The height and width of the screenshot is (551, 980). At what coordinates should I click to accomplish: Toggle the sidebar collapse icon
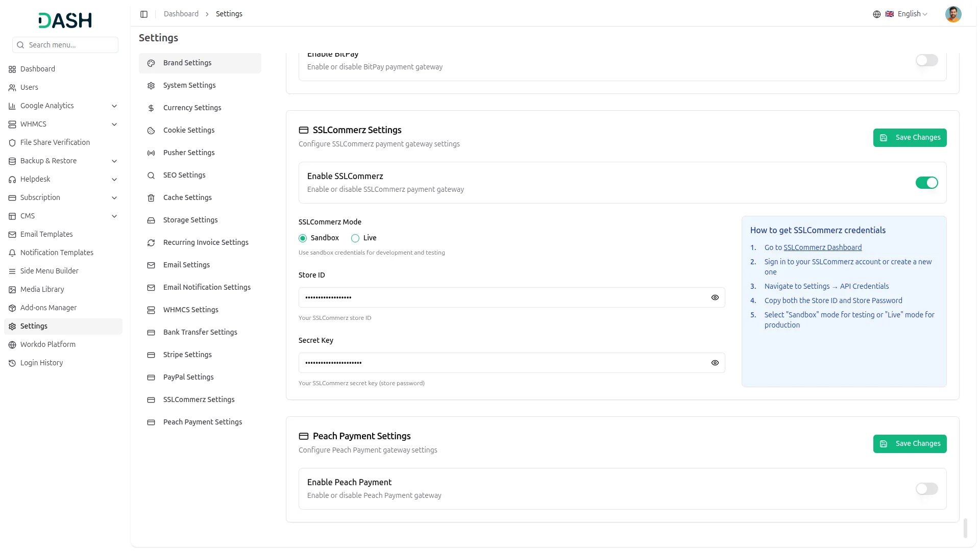(144, 14)
